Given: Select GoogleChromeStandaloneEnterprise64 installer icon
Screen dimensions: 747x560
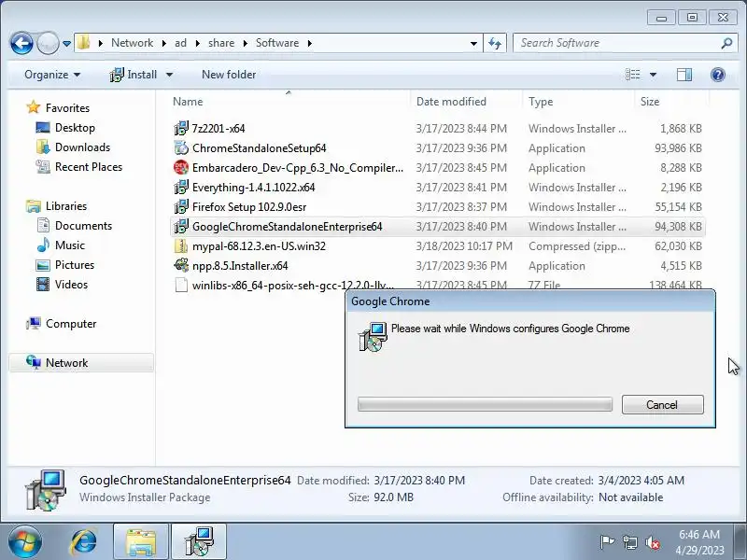Looking at the screenshot, I should coord(181,227).
